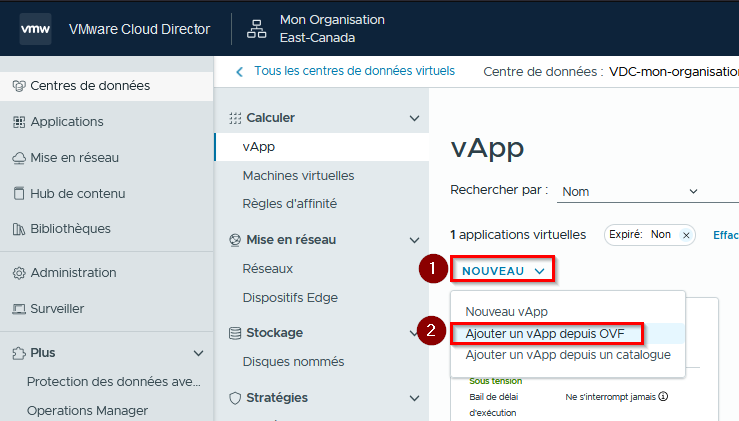
Task: Open Hub de contenu in sidebar
Action: pos(78,194)
